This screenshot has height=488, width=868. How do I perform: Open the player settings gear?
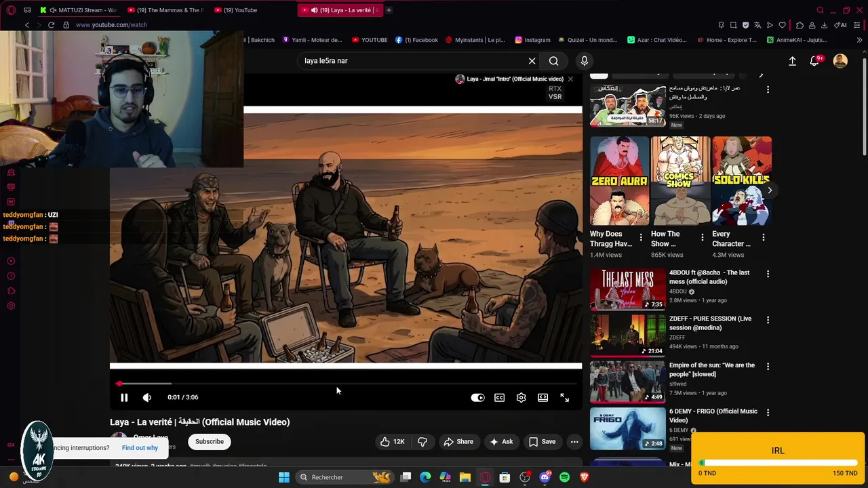coord(521,398)
